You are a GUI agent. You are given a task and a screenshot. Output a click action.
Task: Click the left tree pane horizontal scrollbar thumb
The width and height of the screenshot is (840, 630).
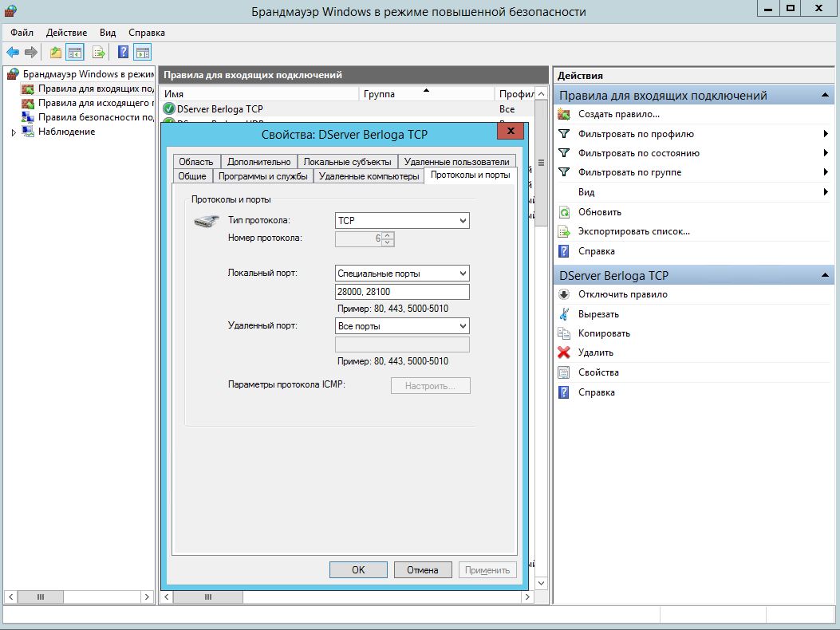(x=41, y=597)
